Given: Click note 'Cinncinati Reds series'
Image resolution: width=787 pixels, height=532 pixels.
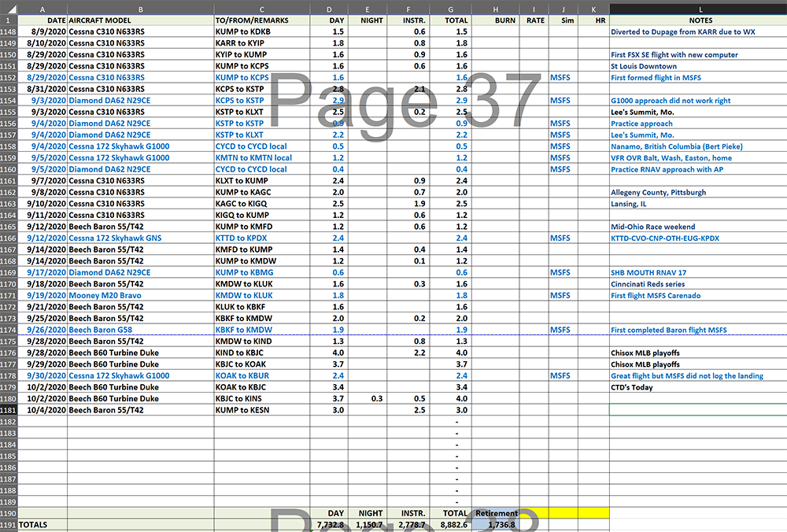Looking at the screenshot, I should click(648, 284).
